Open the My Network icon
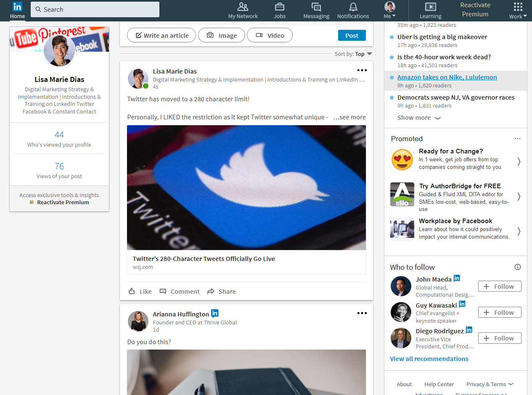 coord(243,7)
